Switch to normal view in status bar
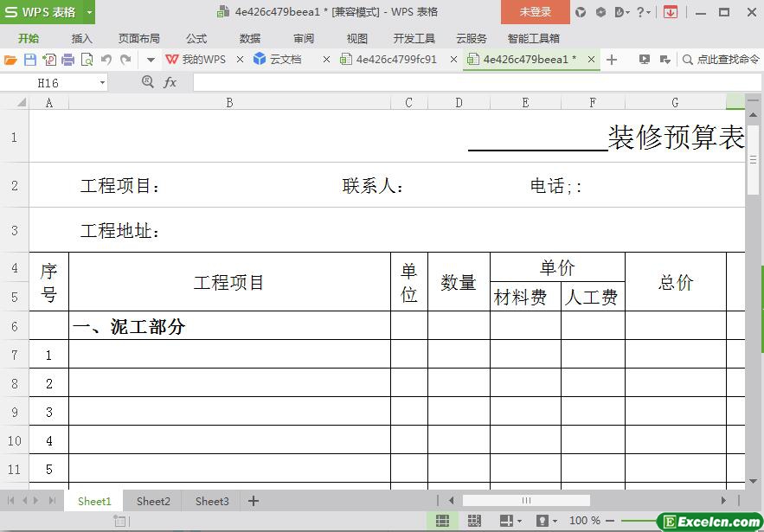Viewport: 764px width, 532px height. pyautogui.click(x=442, y=521)
